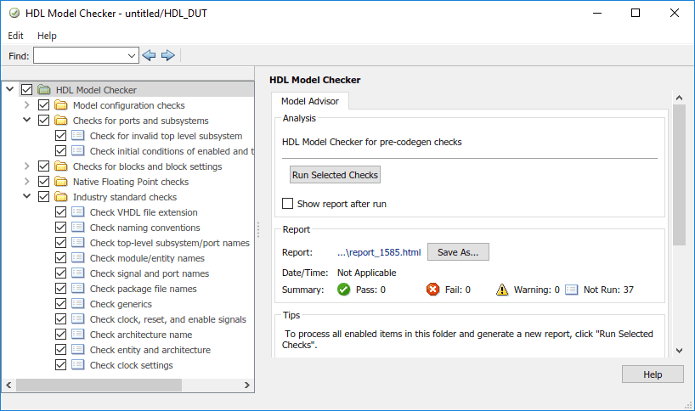Select the Model Advisor tab
Image resolution: width=695 pixels, height=411 pixels.
tap(310, 101)
